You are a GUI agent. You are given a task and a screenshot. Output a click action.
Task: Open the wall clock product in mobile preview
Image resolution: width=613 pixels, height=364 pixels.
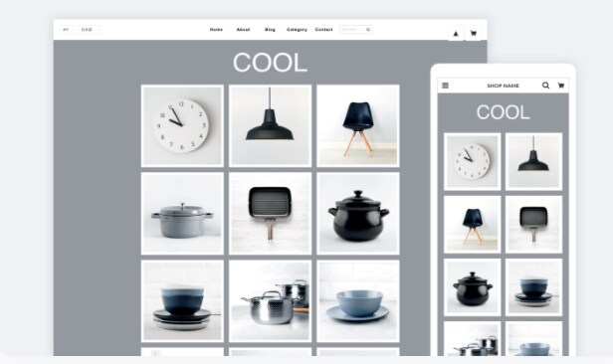(x=473, y=162)
